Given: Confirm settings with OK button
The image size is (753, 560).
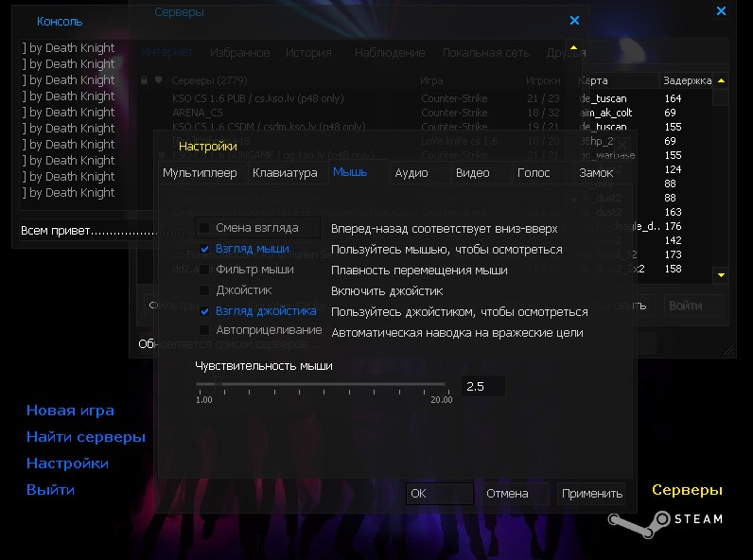Looking at the screenshot, I should (440, 493).
